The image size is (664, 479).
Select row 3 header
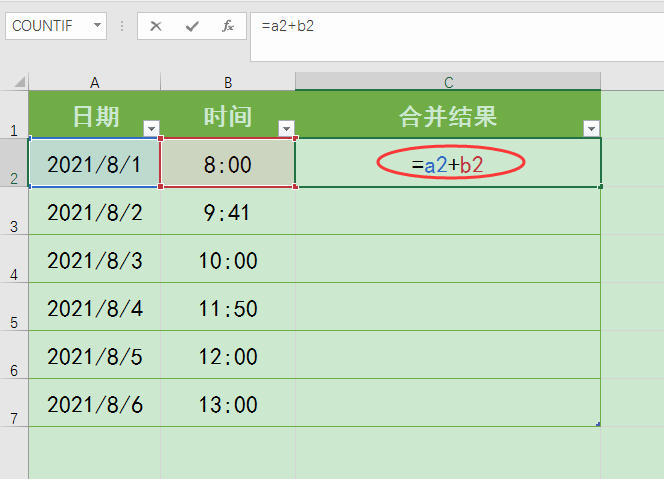14,210
